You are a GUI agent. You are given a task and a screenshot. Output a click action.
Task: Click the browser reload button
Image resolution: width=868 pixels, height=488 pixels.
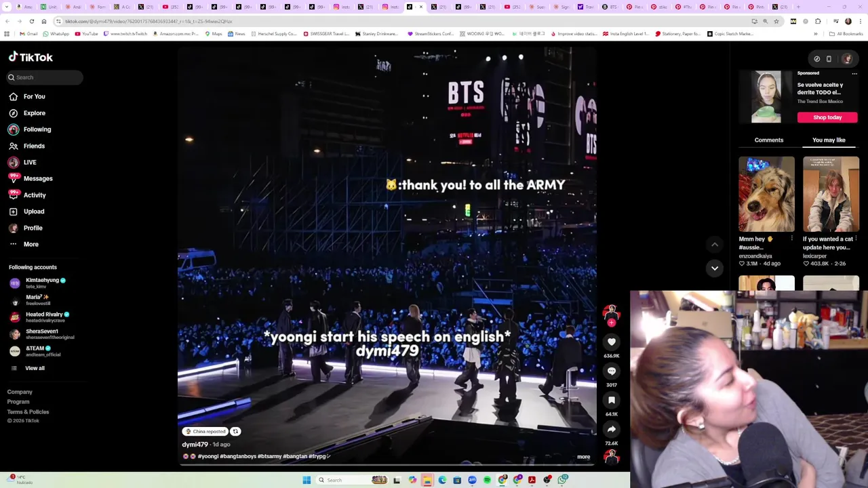coord(31,22)
